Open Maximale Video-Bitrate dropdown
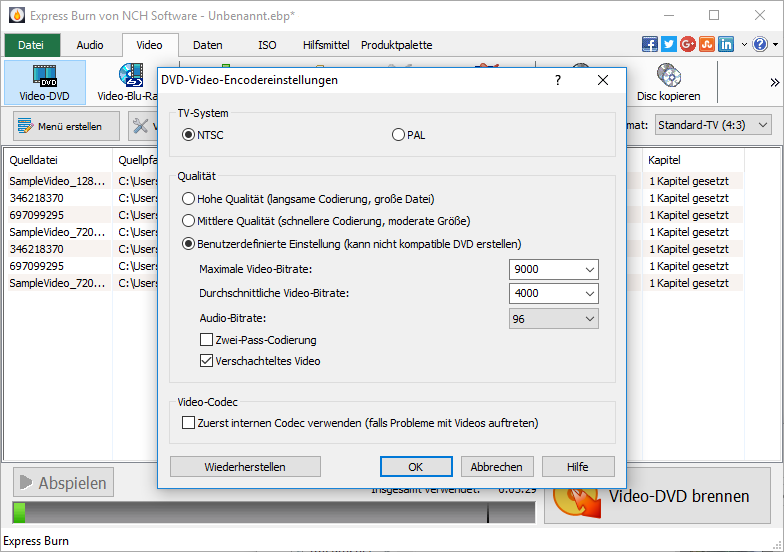The height and width of the screenshot is (552, 784). [554, 270]
